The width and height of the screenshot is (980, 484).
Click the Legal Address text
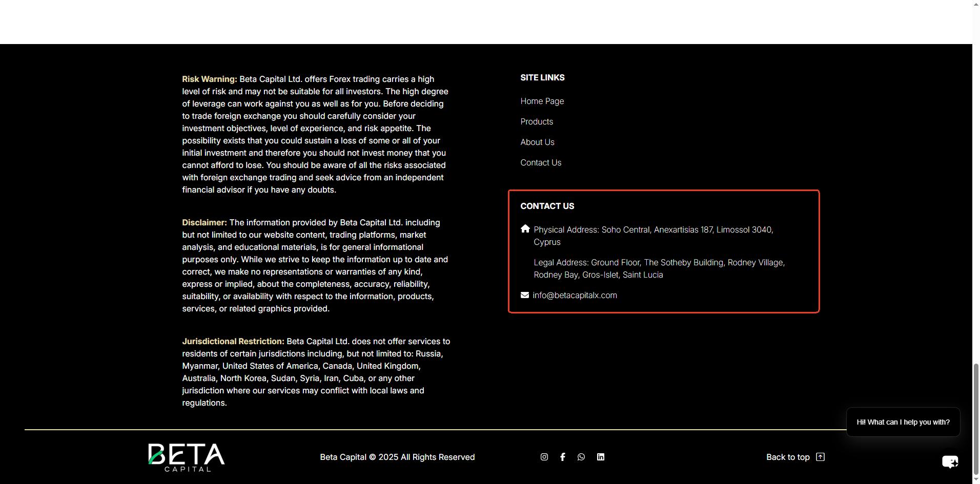659,269
